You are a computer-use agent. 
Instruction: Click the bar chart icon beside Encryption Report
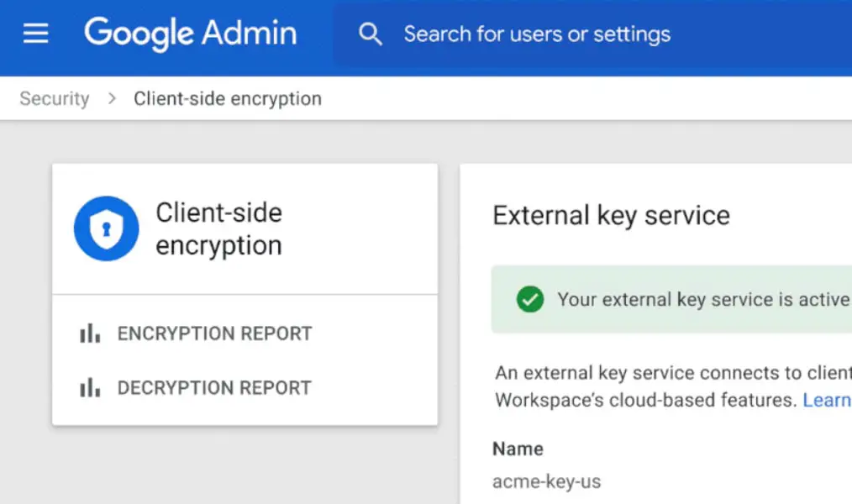pos(90,333)
